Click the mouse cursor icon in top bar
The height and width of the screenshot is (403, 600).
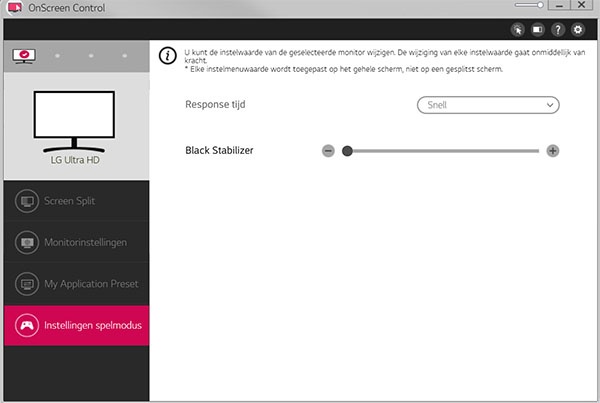(518, 29)
